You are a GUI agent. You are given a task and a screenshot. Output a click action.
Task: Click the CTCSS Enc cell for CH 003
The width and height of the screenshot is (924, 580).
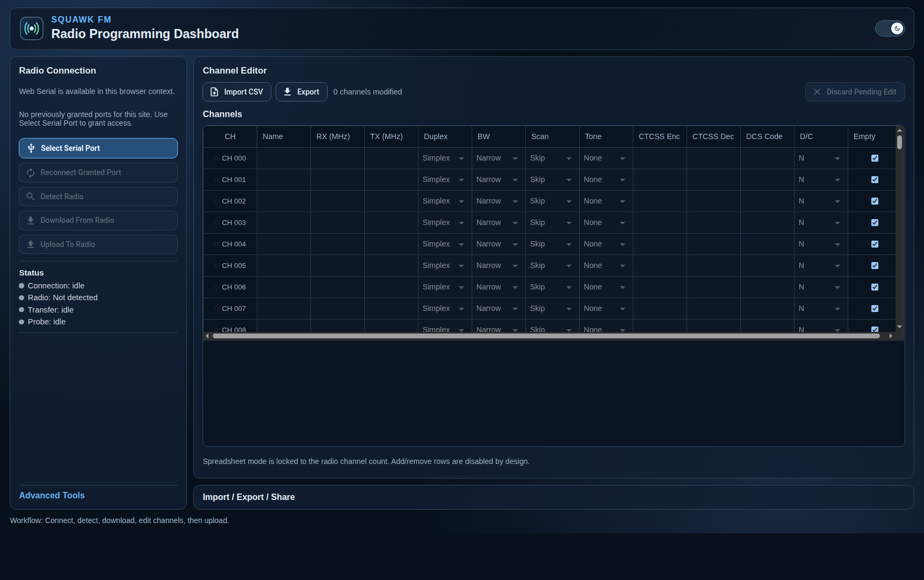[x=660, y=223]
